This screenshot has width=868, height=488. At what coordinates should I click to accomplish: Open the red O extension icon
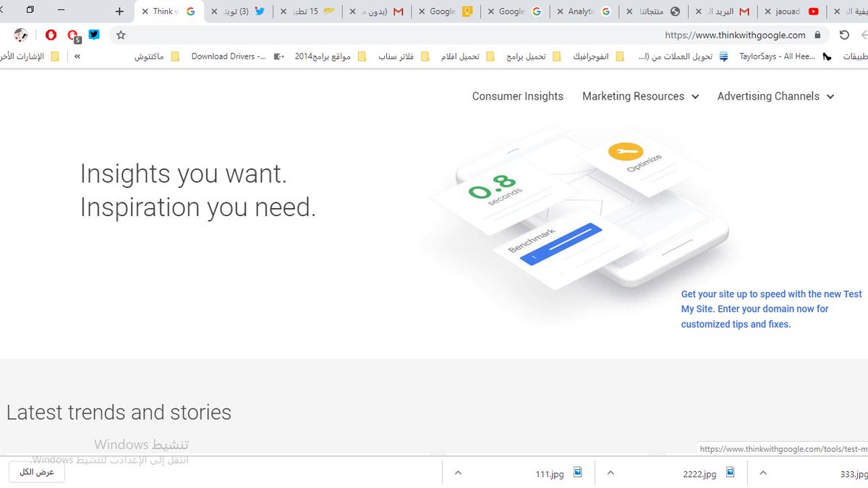(51, 35)
